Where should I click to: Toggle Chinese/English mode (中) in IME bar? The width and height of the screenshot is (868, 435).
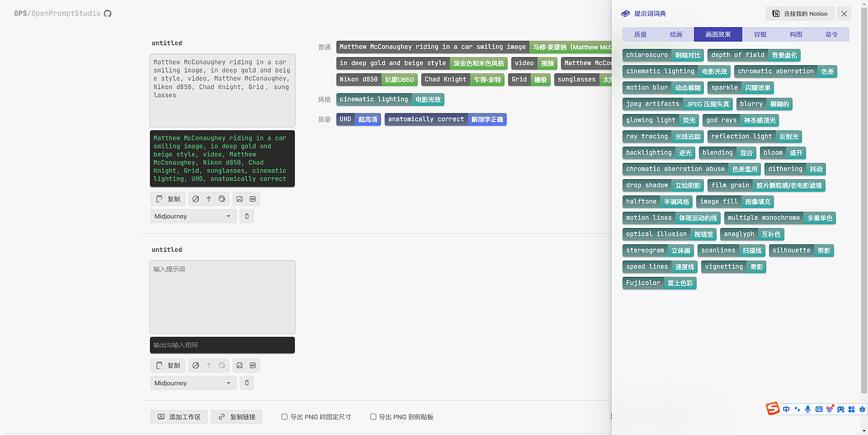[786, 409]
